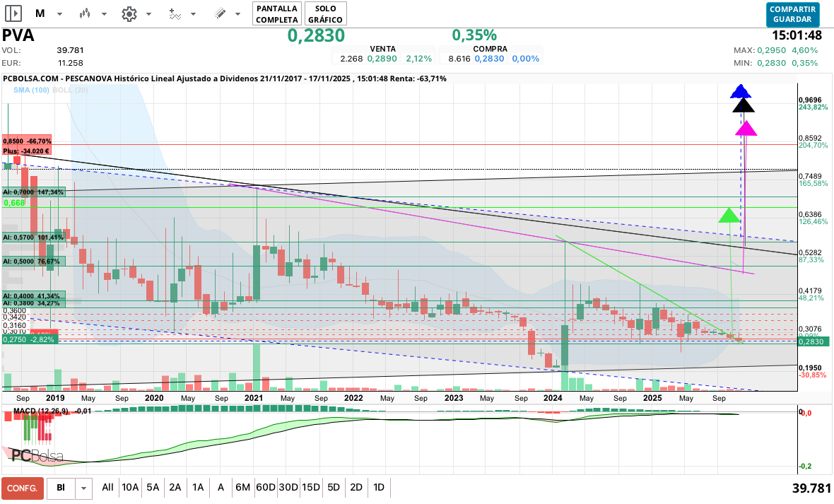Click the green arrow marker on chart
The width and height of the screenshot is (834, 504).
[729, 215]
